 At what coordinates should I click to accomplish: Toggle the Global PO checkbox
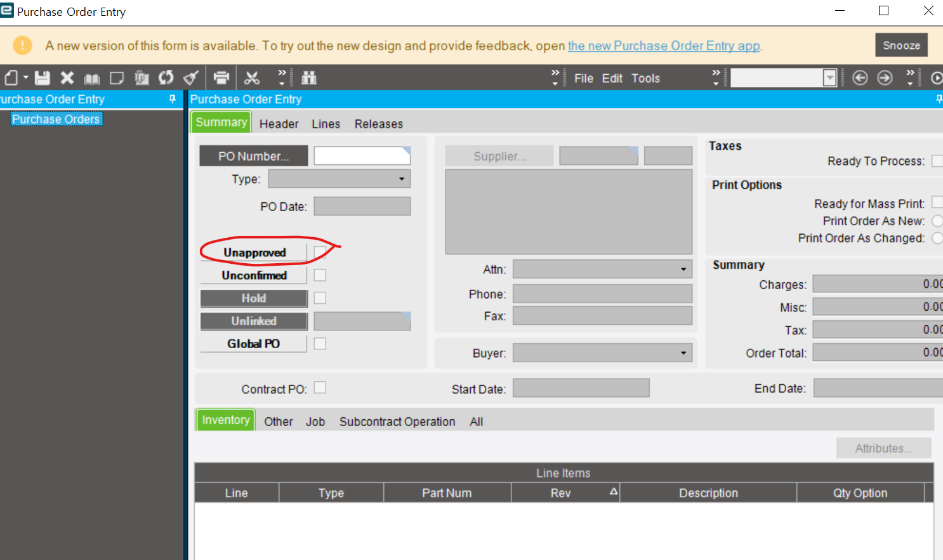pyautogui.click(x=320, y=344)
